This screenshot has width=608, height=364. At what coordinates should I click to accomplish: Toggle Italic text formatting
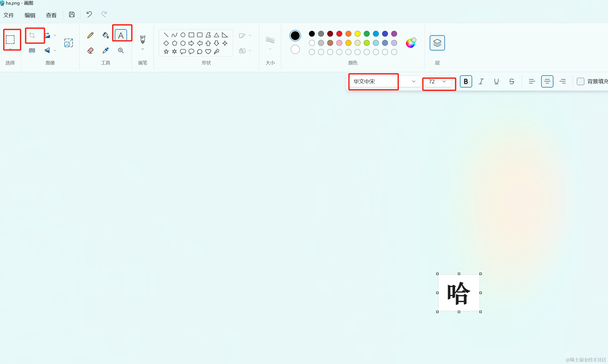coord(481,81)
